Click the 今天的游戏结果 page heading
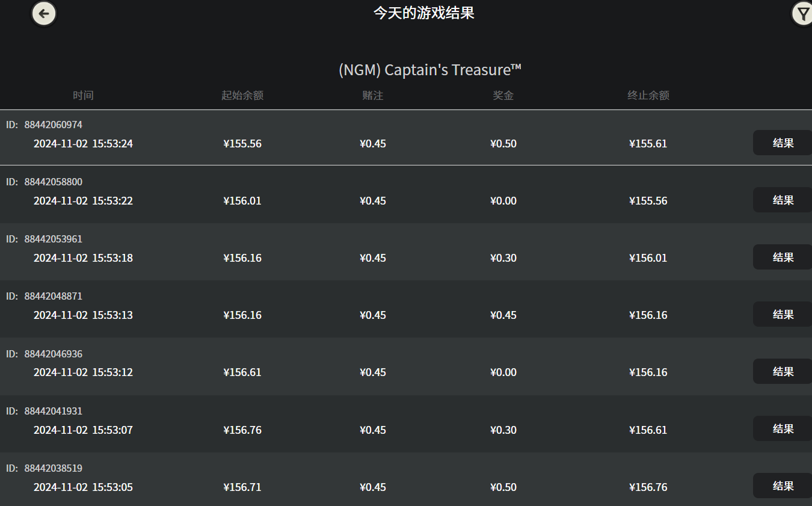This screenshot has width=812, height=506. tap(424, 13)
